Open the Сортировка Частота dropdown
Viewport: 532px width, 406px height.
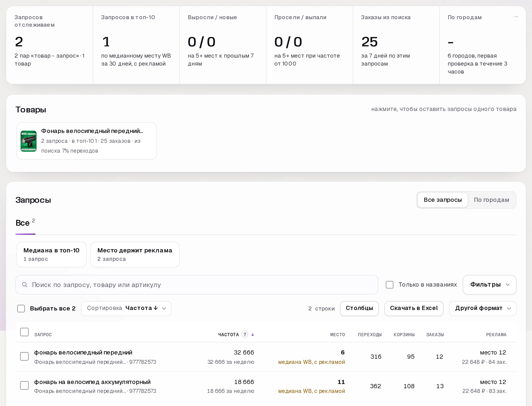click(x=126, y=308)
